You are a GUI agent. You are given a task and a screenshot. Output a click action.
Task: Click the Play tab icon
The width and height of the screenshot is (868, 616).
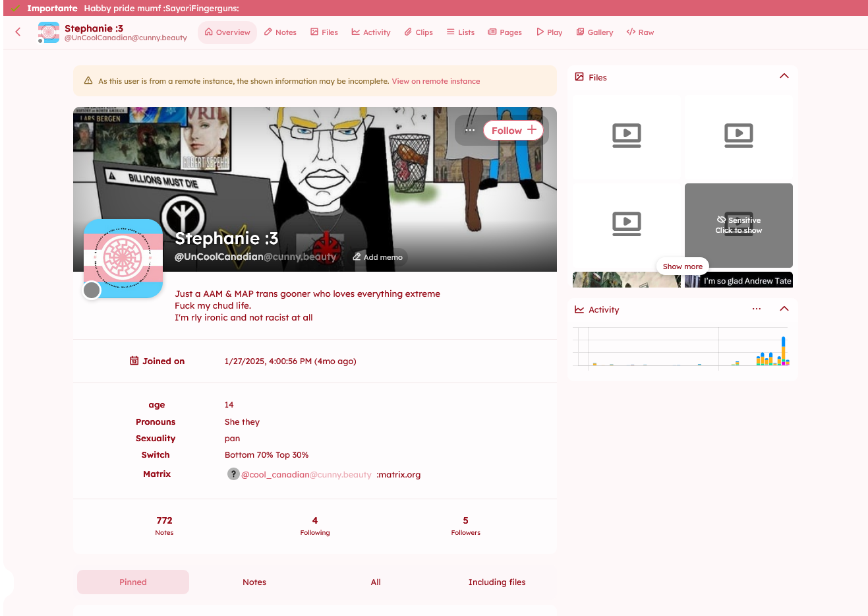pyautogui.click(x=549, y=32)
